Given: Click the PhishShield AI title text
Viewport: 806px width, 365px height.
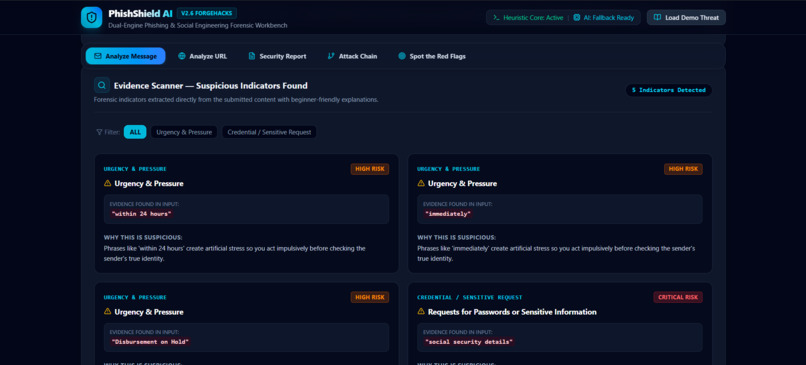Looking at the screenshot, I should point(140,14).
